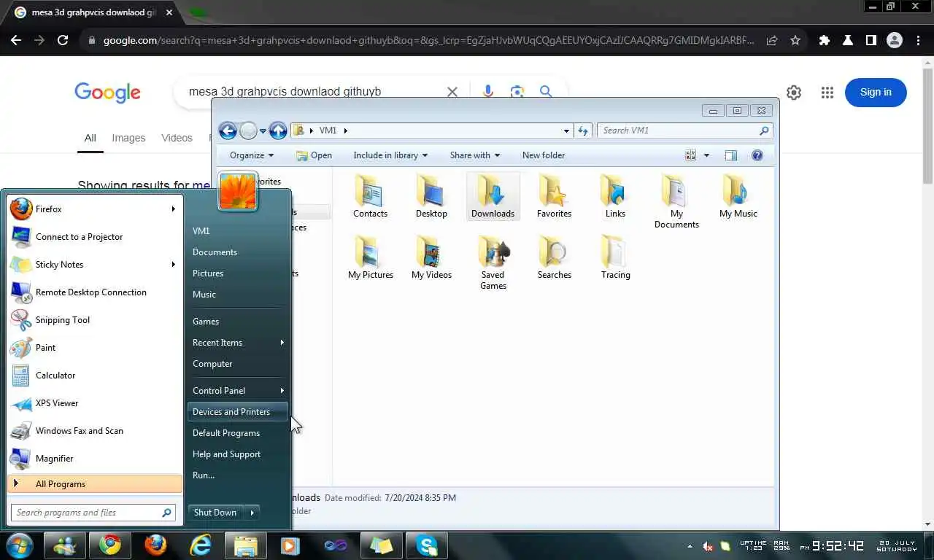Launch Windows Fax and Scan
Viewport: 934px width, 560px height.
pos(93,431)
